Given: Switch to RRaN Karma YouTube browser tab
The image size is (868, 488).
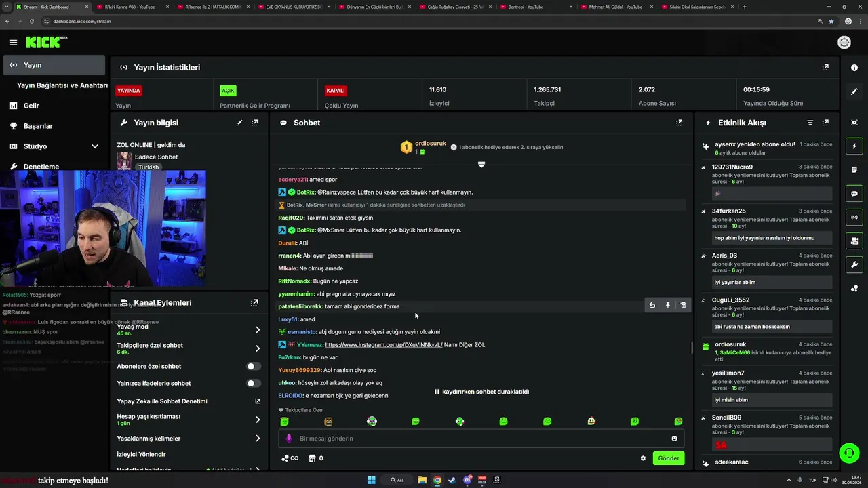Looking at the screenshot, I should (130, 7).
